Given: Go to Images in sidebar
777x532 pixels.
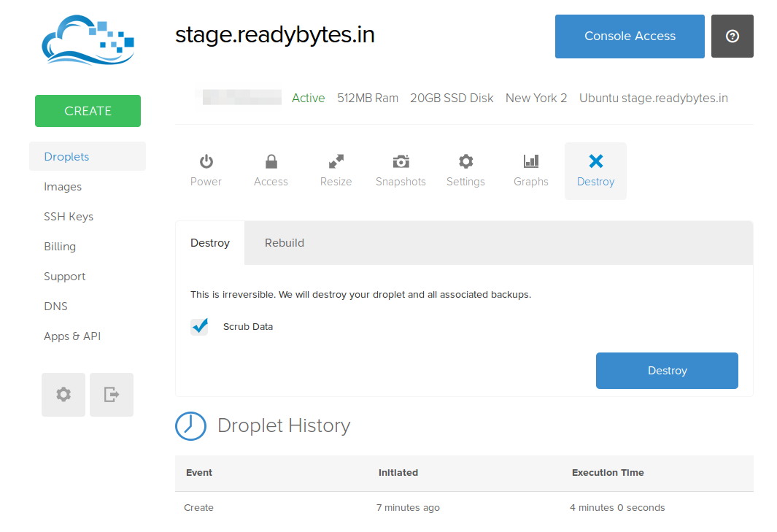Looking at the screenshot, I should pyautogui.click(x=63, y=187).
